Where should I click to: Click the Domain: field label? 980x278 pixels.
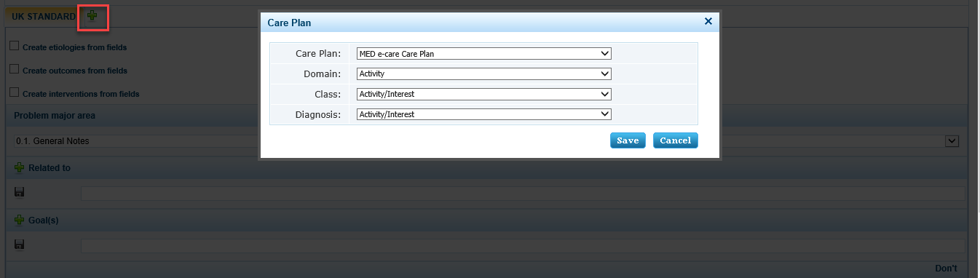[x=322, y=74]
